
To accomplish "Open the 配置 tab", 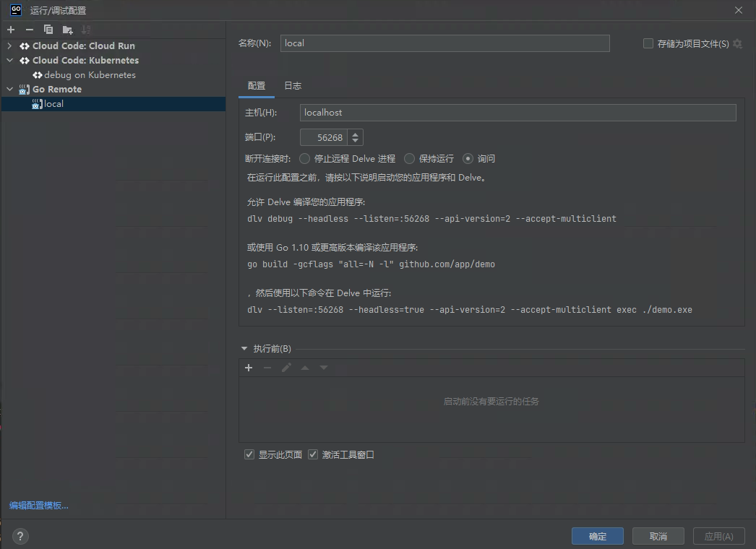I will (257, 86).
